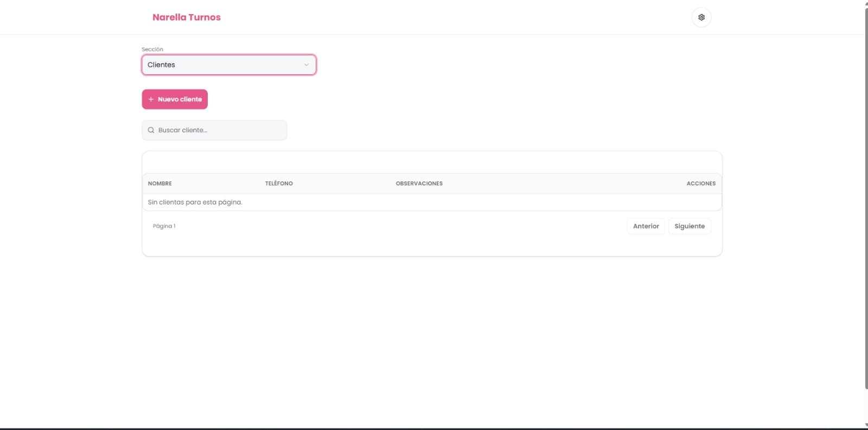This screenshot has width=868, height=430.
Task: Click the TELÉFONO column header
Action: (x=279, y=183)
